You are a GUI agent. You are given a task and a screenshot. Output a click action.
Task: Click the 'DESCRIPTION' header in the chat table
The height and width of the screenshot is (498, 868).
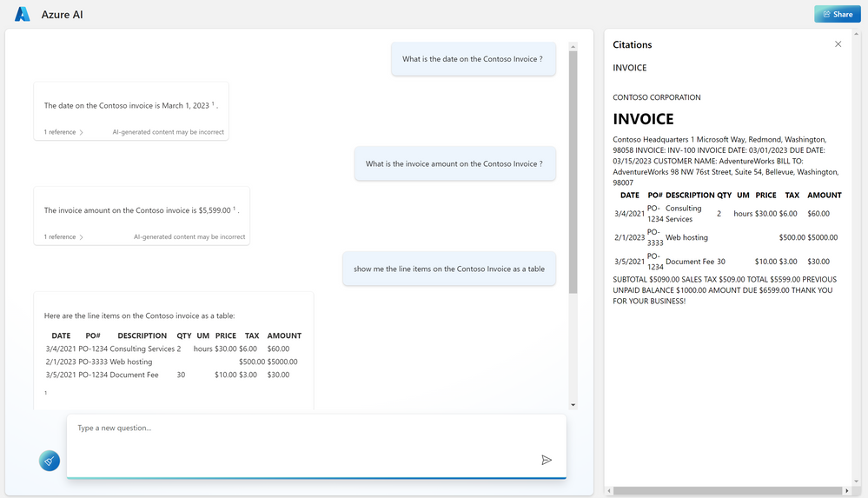coord(142,335)
